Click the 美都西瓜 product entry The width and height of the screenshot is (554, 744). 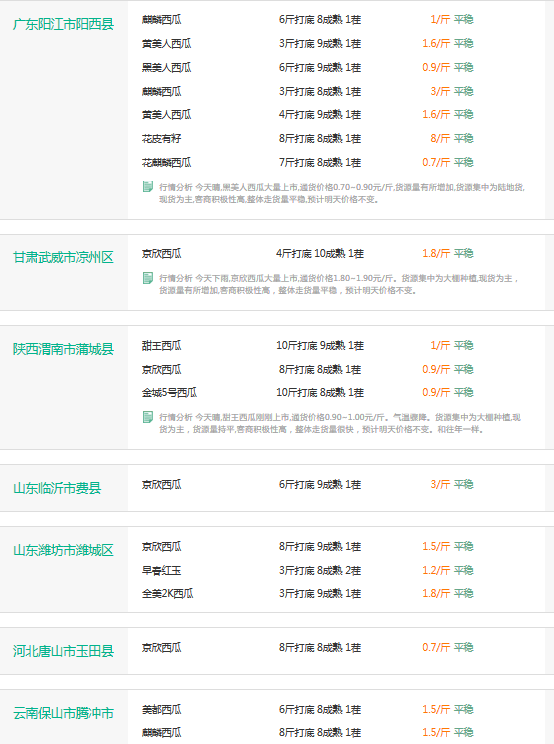pyautogui.click(x=161, y=709)
